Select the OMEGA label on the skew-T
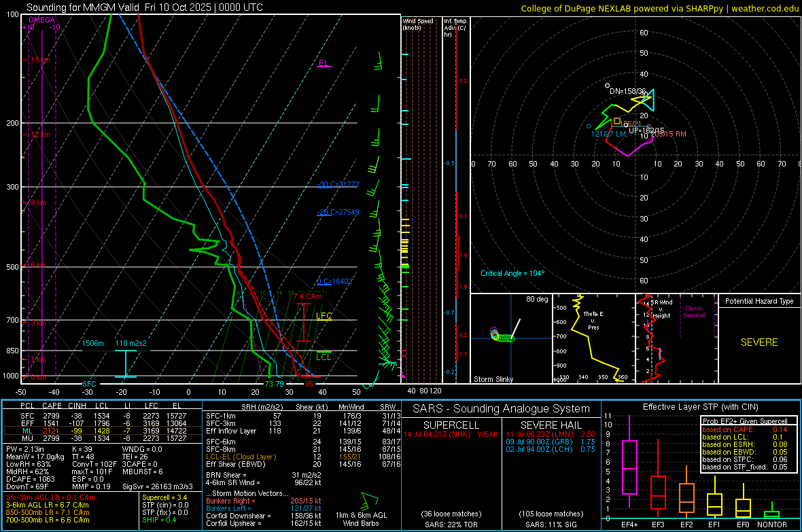Image resolution: width=802 pixels, height=532 pixels. (x=42, y=20)
